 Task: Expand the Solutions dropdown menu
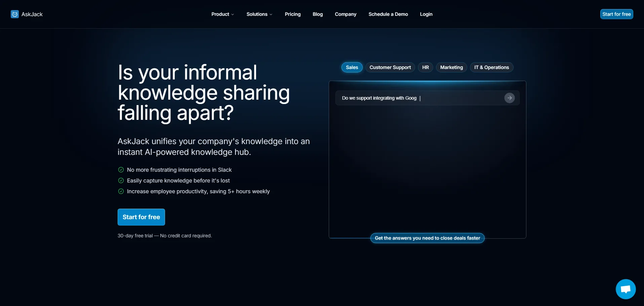(x=259, y=14)
